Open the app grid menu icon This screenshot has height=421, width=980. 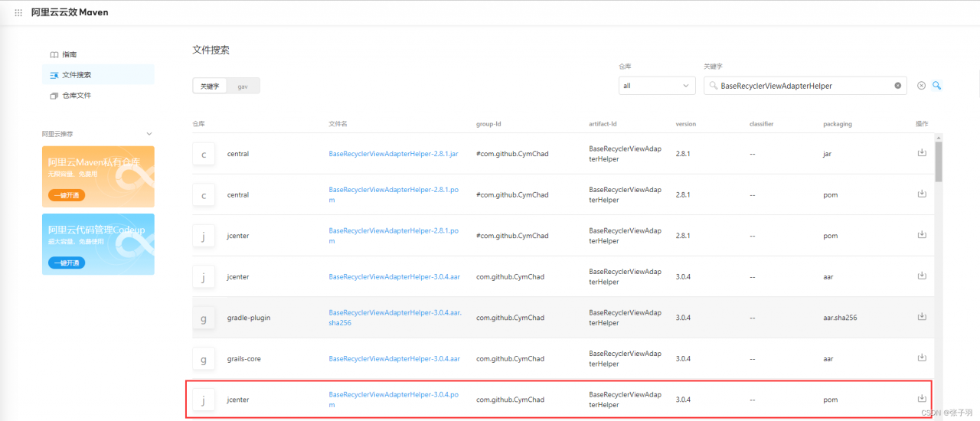point(18,12)
